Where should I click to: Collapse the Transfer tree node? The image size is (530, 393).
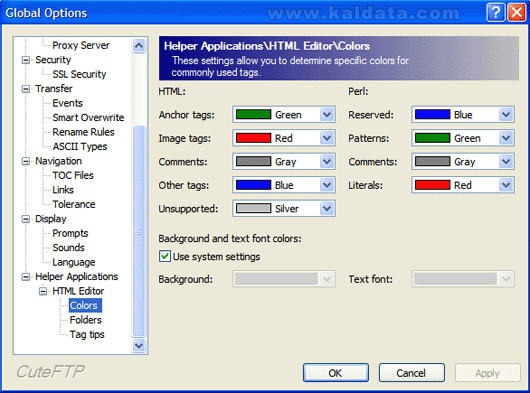(x=26, y=89)
